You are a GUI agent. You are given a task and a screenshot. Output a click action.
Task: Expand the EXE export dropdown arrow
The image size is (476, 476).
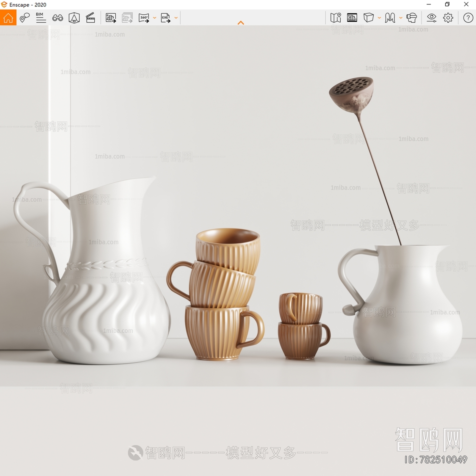pos(176,18)
